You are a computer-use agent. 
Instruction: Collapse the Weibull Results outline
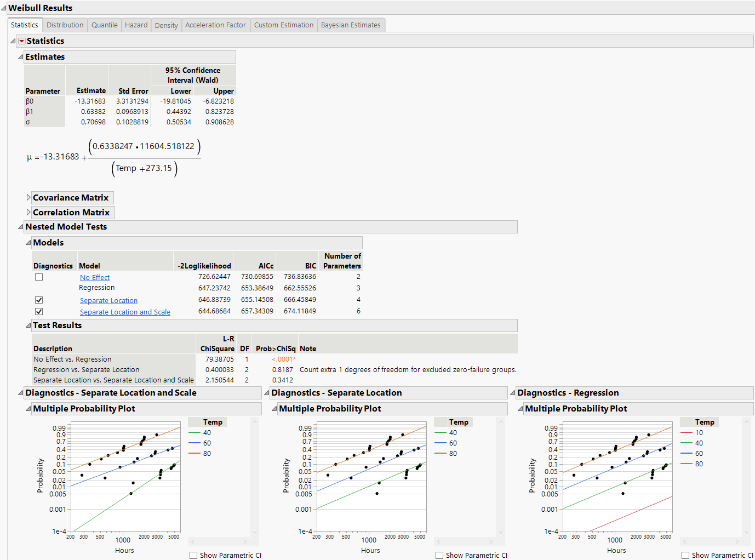click(x=4, y=8)
